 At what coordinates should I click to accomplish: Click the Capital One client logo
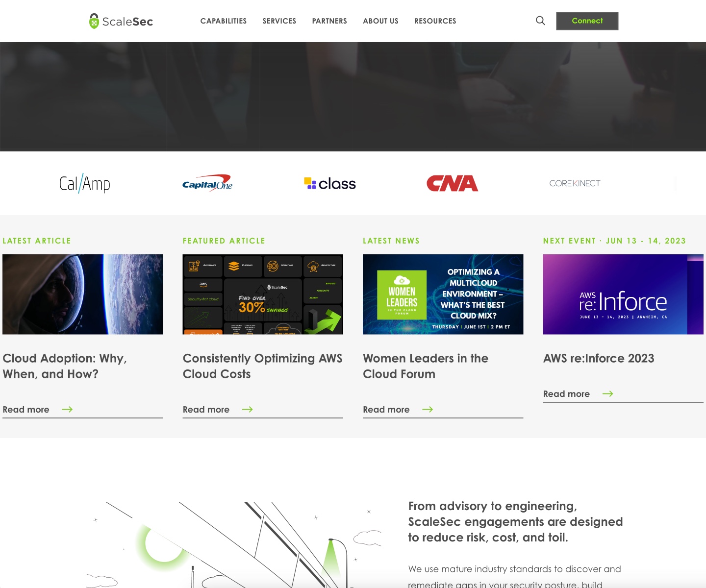click(x=207, y=183)
